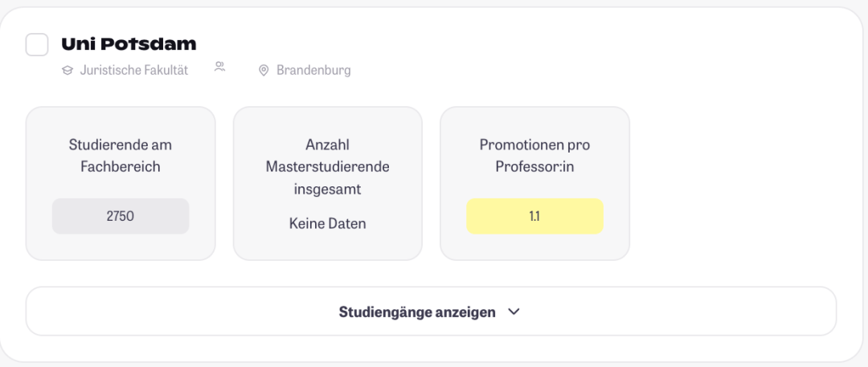The width and height of the screenshot is (868, 367).
Task: Select the Studierende am Fachbereich card
Action: pyautogui.click(x=121, y=183)
